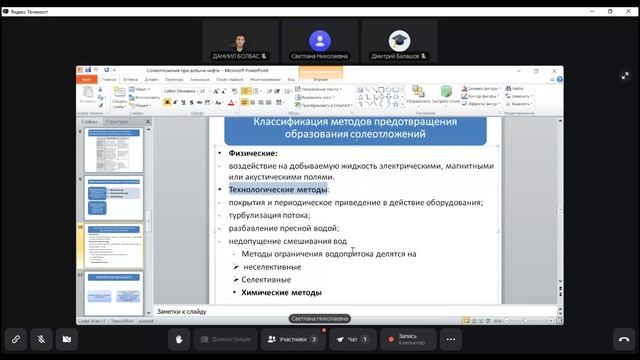
Task: Toggle text shadow formatting
Action: click(x=191, y=102)
